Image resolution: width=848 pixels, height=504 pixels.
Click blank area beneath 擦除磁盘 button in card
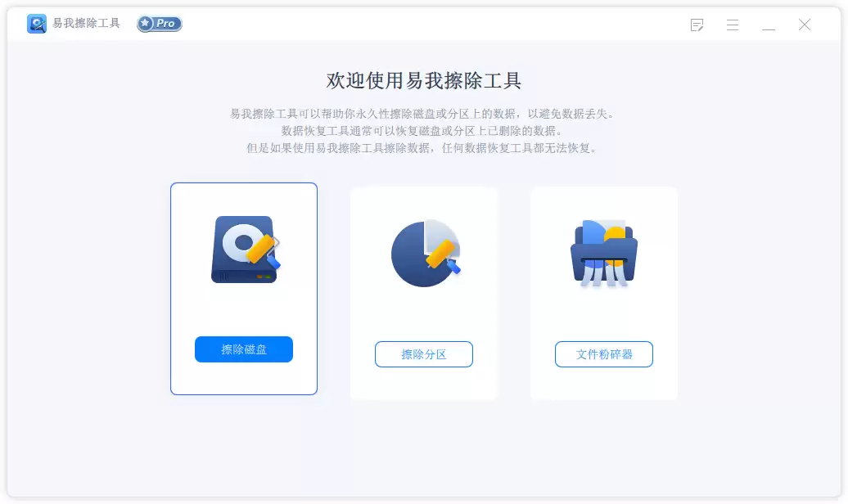click(244, 379)
